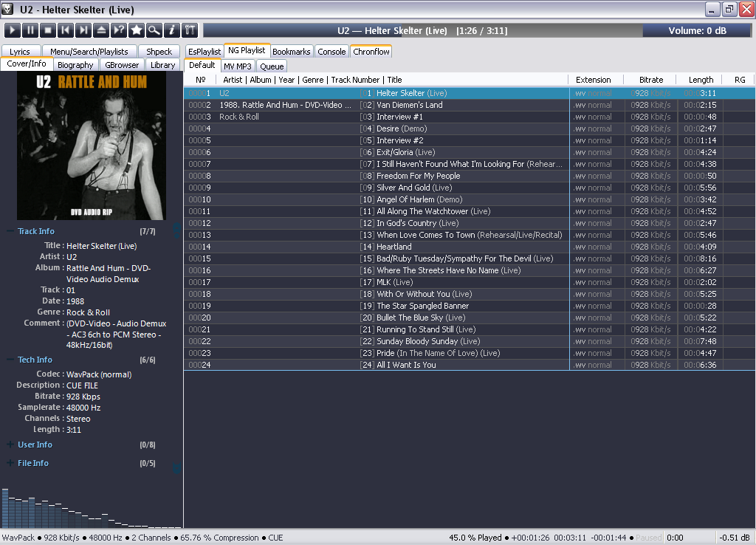Screen dimensions: 756x545
Task: Select track 08 Freedom For My People
Action: tap(469, 176)
